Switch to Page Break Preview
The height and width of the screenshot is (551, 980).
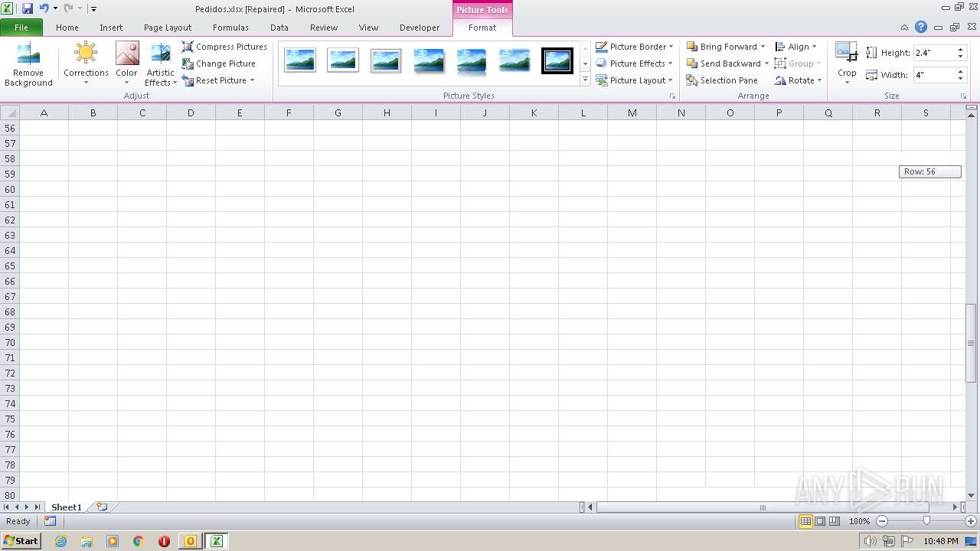click(x=834, y=521)
